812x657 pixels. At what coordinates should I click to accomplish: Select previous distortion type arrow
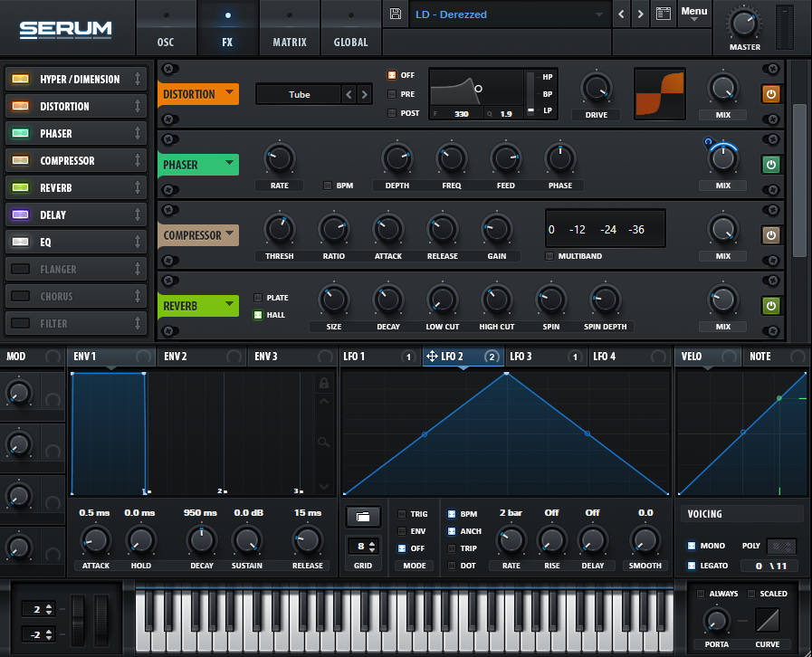point(349,94)
